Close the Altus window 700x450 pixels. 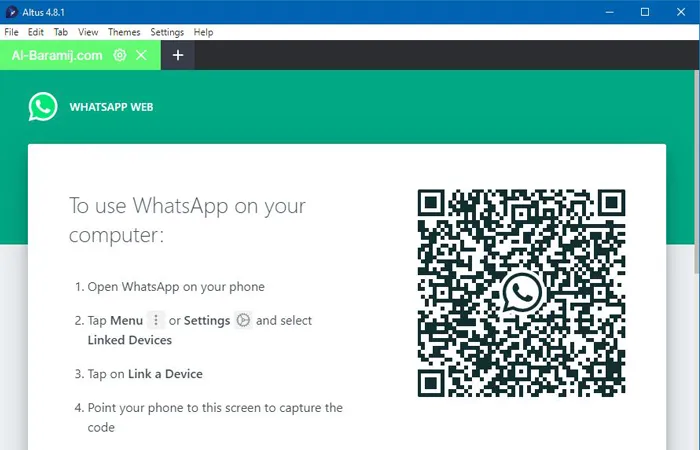(681, 12)
